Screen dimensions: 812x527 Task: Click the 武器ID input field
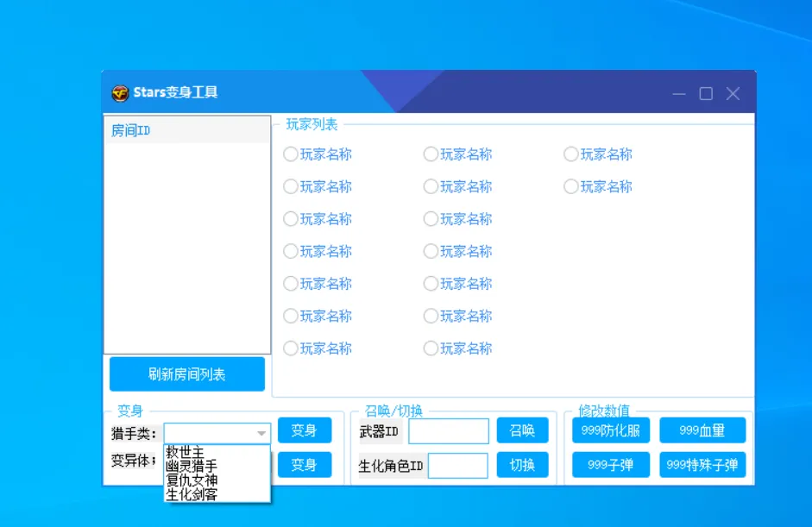[449, 431]
